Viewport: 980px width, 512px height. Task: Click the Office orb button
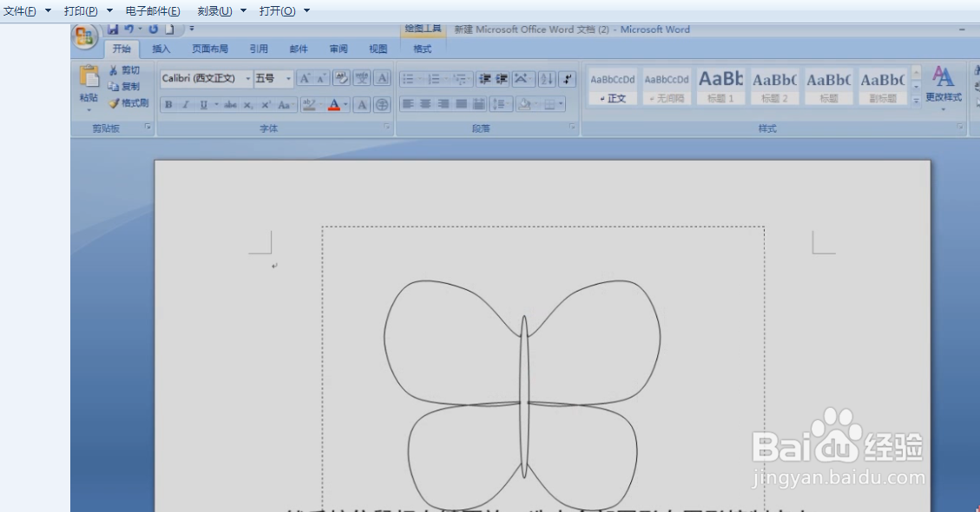(x=84, y=37)
